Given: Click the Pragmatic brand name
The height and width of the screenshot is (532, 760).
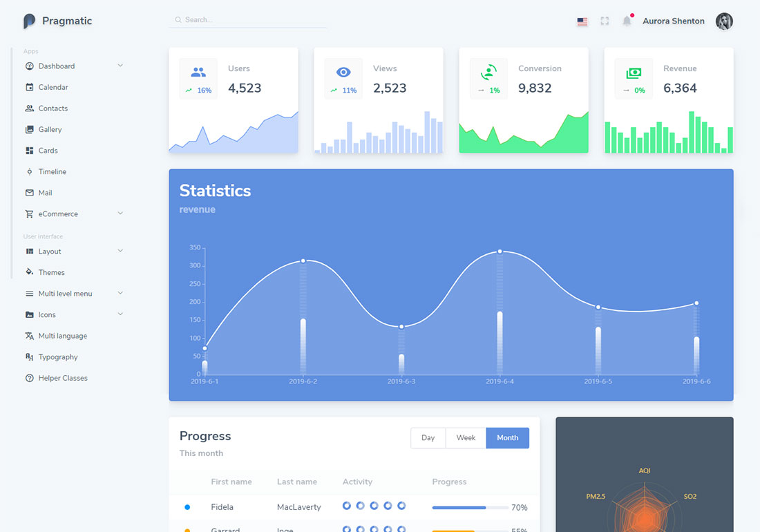Looking at the screenshot, I should (x=67, y=21).
